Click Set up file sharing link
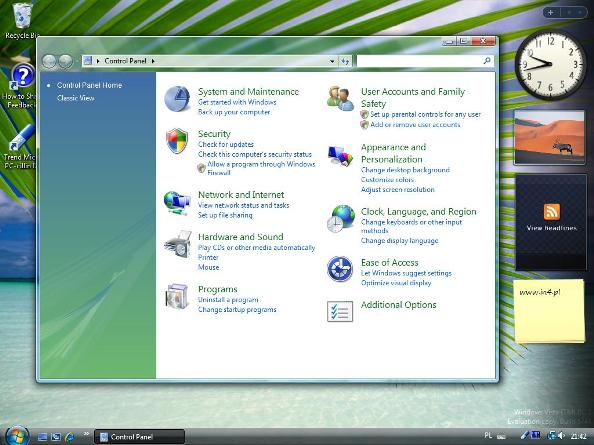 [x=225, y=215]
